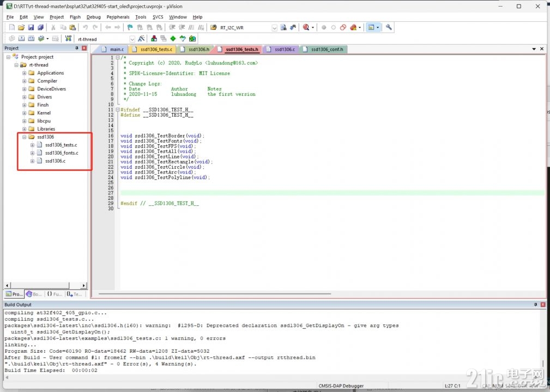
Task: Start or stop a debug session
Action: 306,27
